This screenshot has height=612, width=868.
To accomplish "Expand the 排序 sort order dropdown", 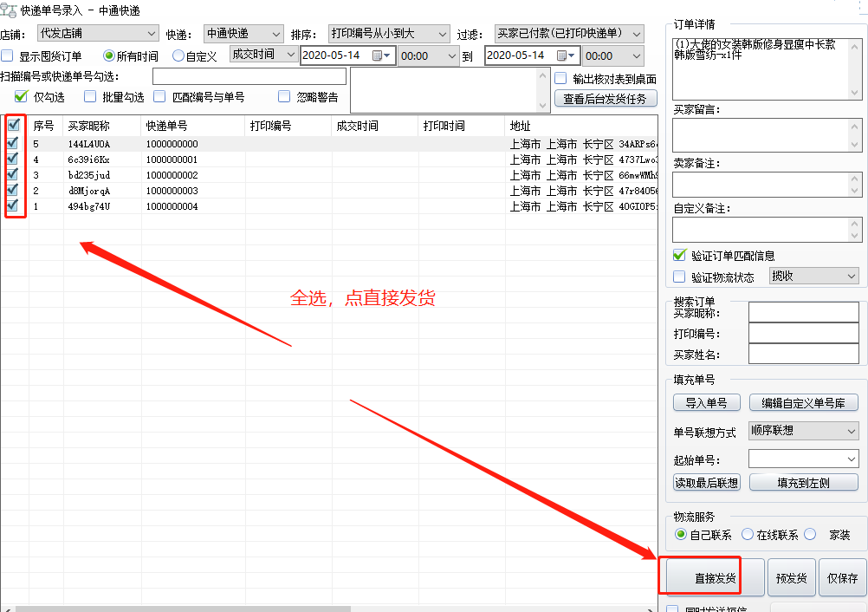I will click(389, 34).
